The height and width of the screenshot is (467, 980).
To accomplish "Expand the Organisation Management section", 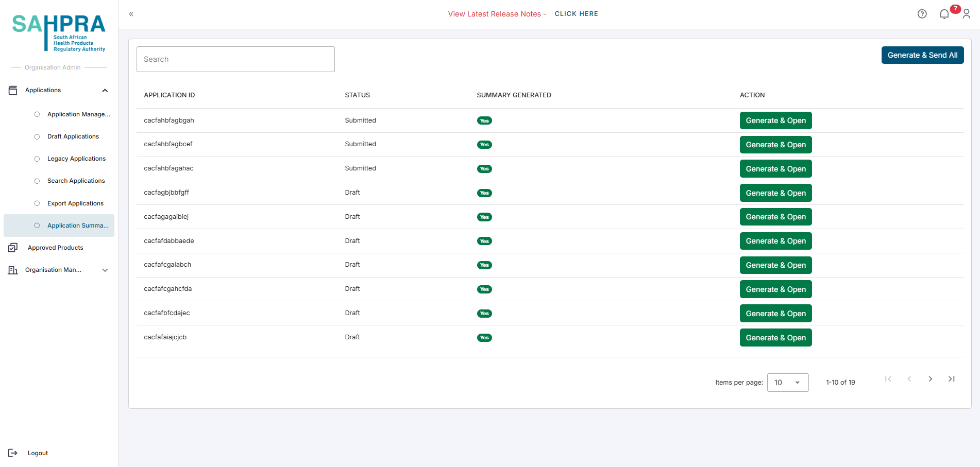I will coord(105,270).
